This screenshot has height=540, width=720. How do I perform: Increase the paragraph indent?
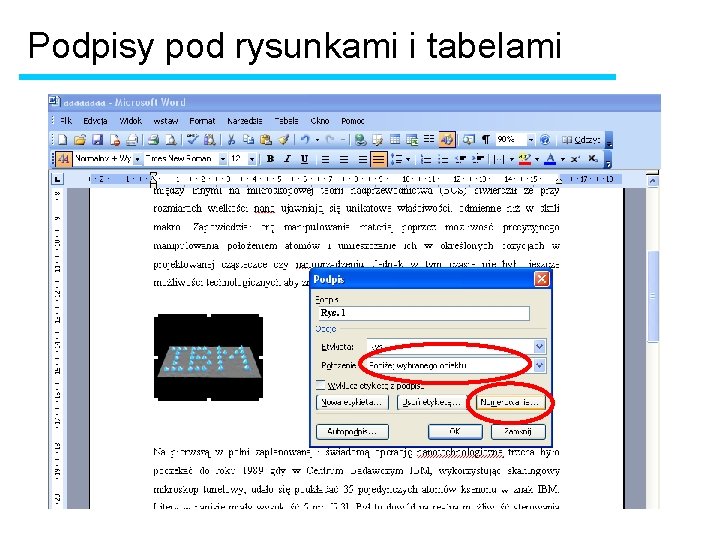point(478,159)
